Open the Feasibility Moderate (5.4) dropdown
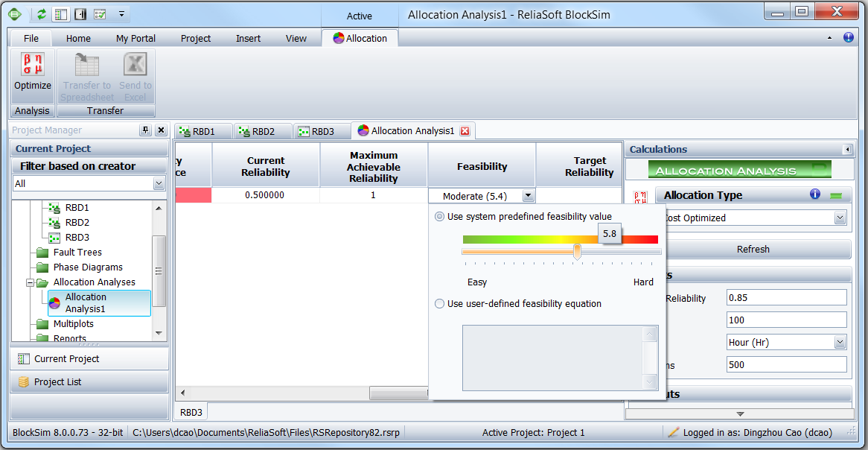 point(528,196)
